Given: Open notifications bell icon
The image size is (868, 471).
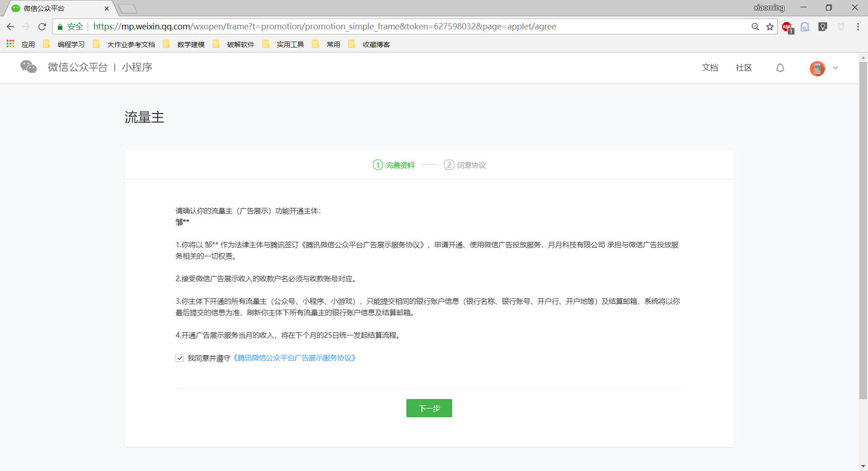Looking at the screenshot, I should [780, 68].
